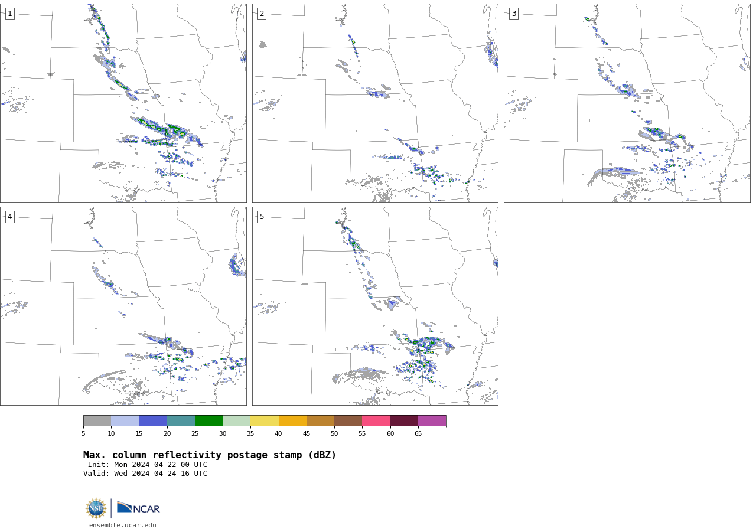Click the pink 55-60 dBZ swatch
The image size is (756, 532).
(x=376, y=420)
